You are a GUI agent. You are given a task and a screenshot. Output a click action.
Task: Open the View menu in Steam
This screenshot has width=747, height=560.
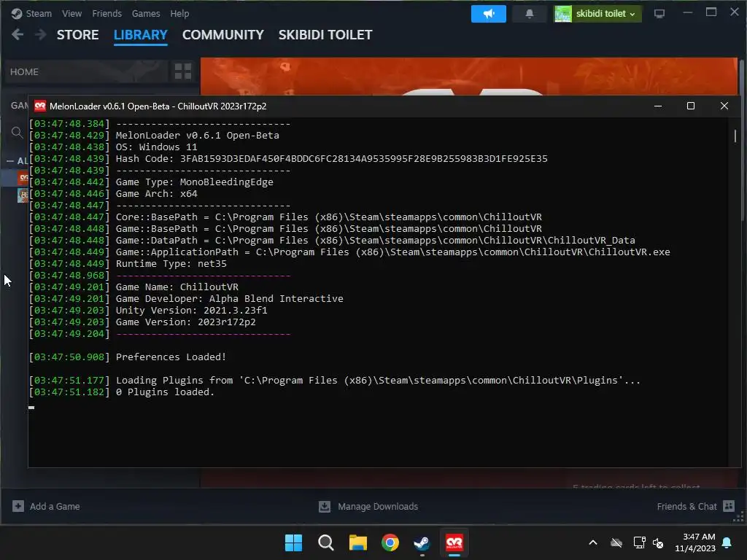point(71,13)
